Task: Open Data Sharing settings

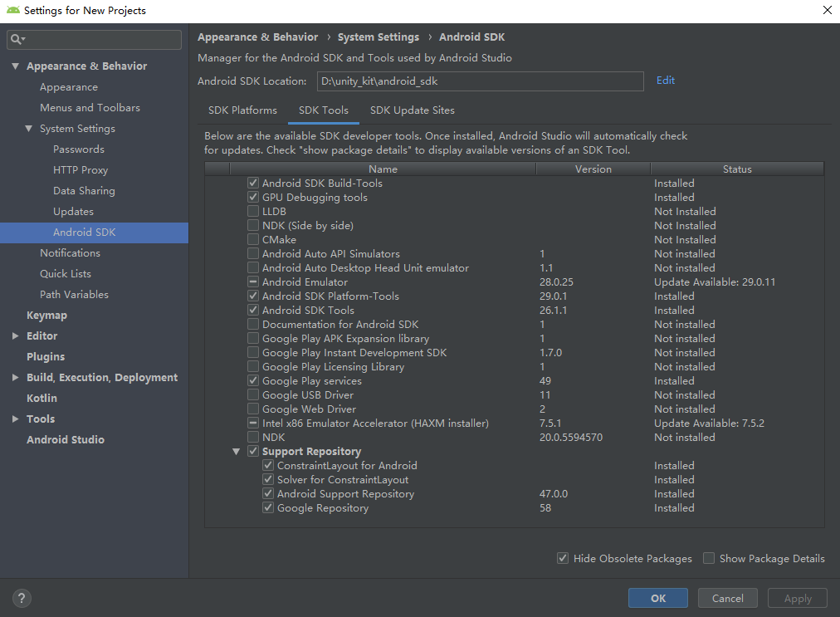Action: 84,191
